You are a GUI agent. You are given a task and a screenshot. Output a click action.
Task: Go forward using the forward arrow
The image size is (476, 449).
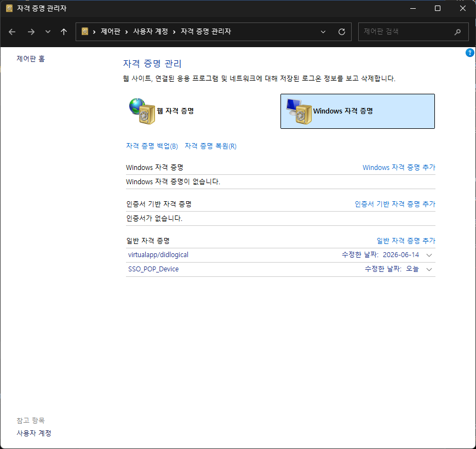(x=31, y=32)
